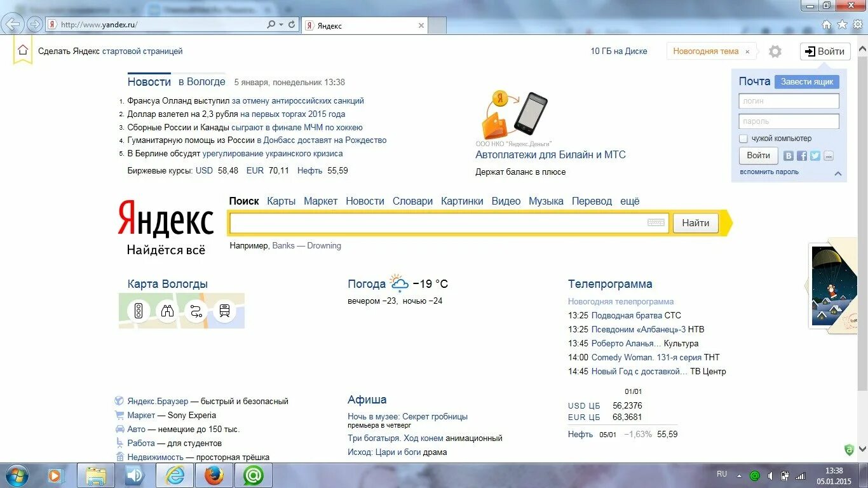The width and height of the screenshot is (868, 488).
Task: Open browser Tools gear
Action: [x=858, y=25]
